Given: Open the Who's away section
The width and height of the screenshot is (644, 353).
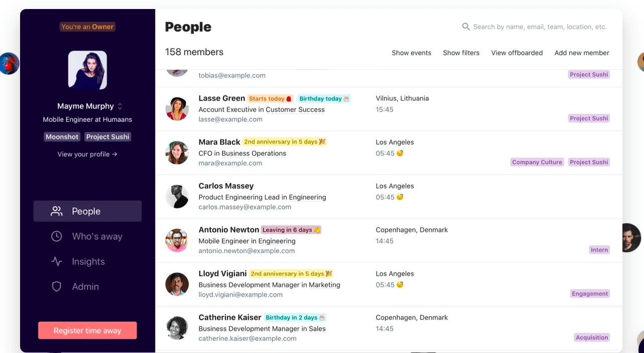Looking at the screenshot, I should tap(97, 236).
